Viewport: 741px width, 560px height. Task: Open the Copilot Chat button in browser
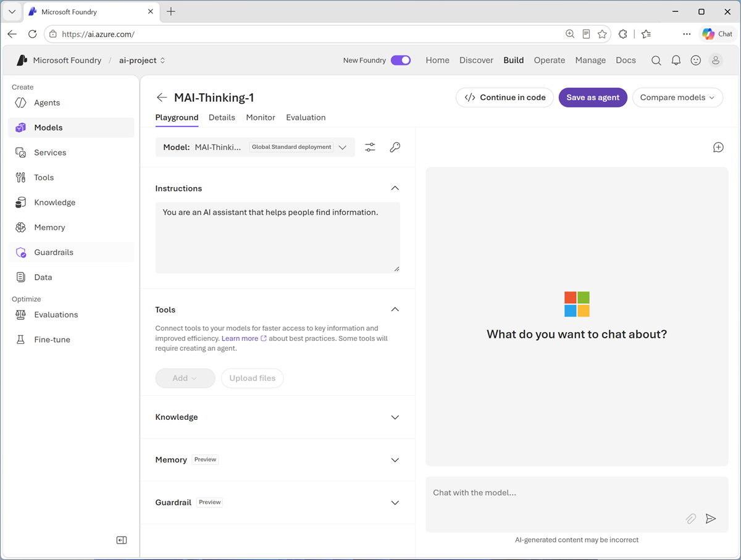[x=718, y=34]
